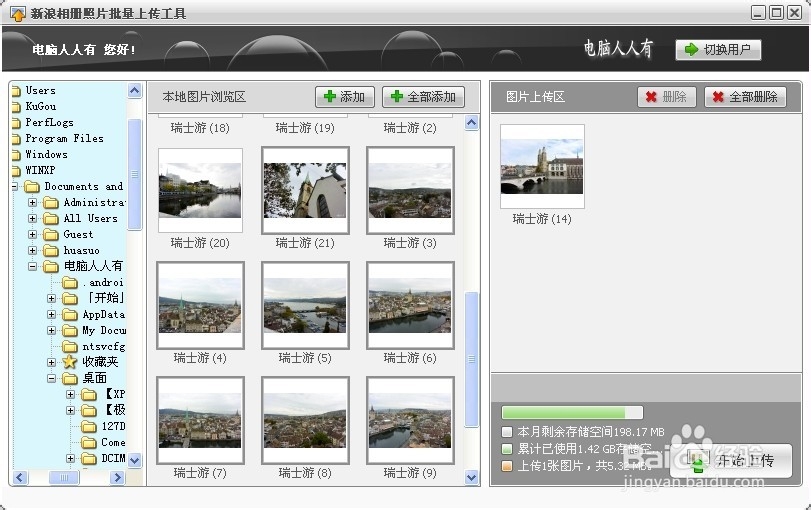Select the 瑞士游 (20) thumbnail
Image resolution: width=811 pixels, height=510 pixels.
tap(200, 190)
